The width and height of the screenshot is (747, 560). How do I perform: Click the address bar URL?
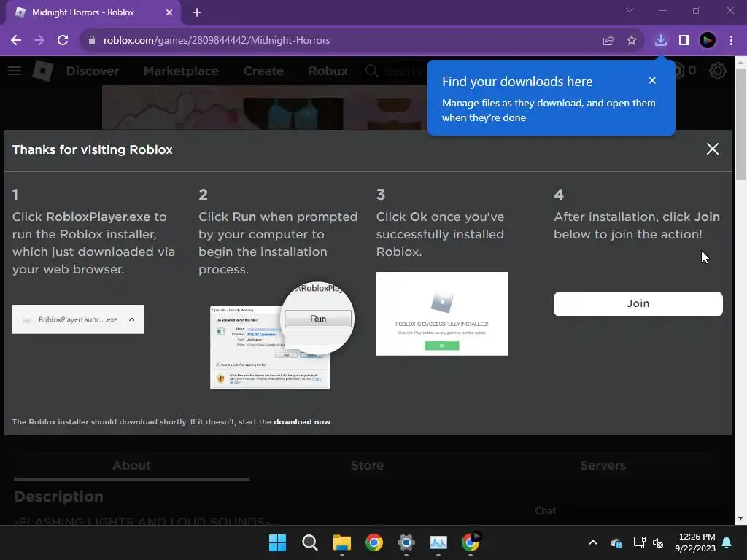pyautogui.click(x=217, y=41)
